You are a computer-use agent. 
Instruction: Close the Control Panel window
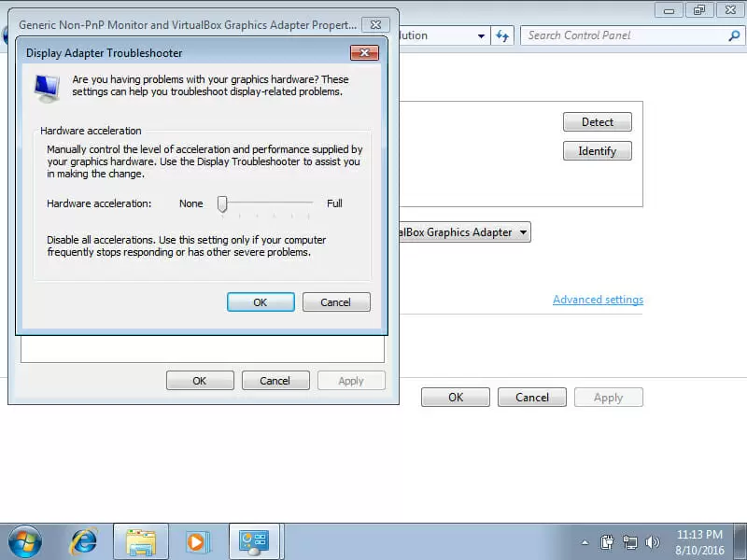pyautogui.click(x=730, y=10)
